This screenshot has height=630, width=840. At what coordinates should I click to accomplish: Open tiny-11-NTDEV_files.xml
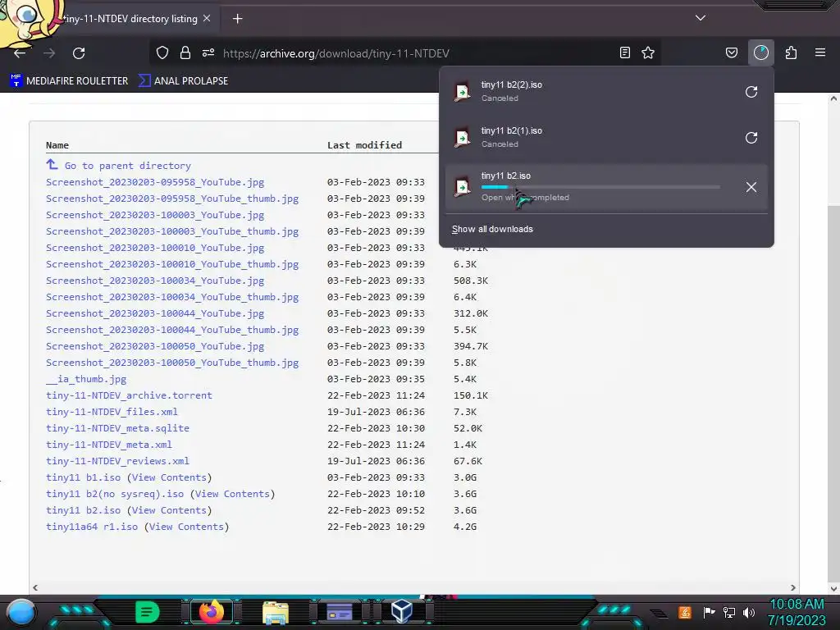112,412
